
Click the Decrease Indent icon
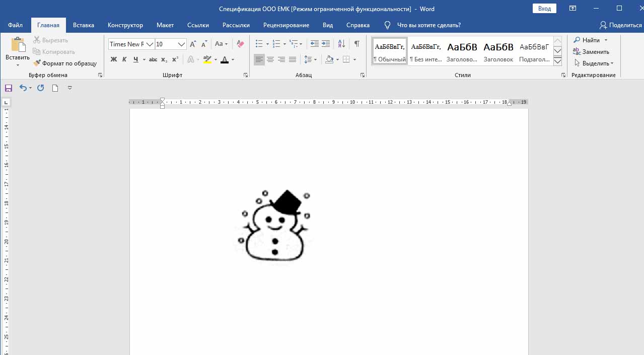tap(315, 44)
